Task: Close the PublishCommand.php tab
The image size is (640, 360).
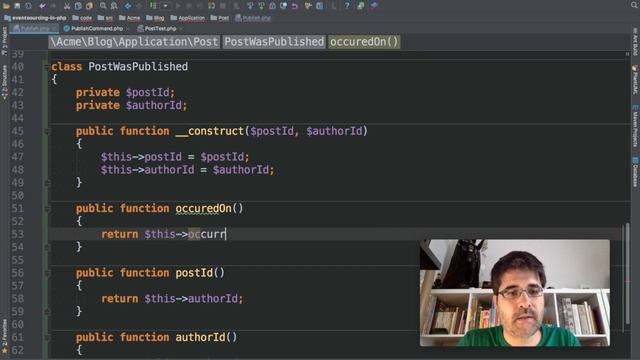Action: click(127, 29)
